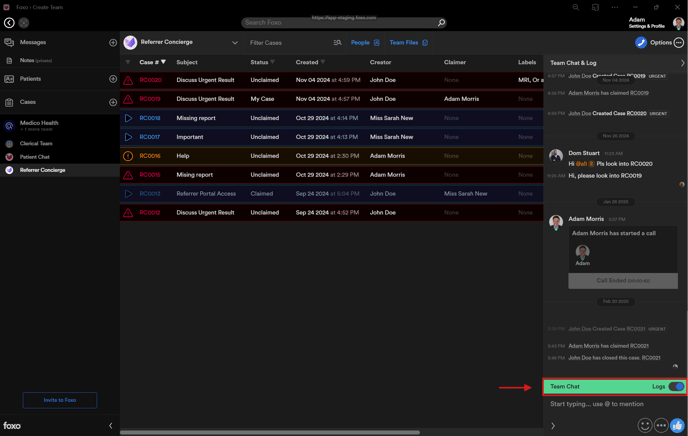Click the play arrow icon for RC0013

tap(128, 193)
